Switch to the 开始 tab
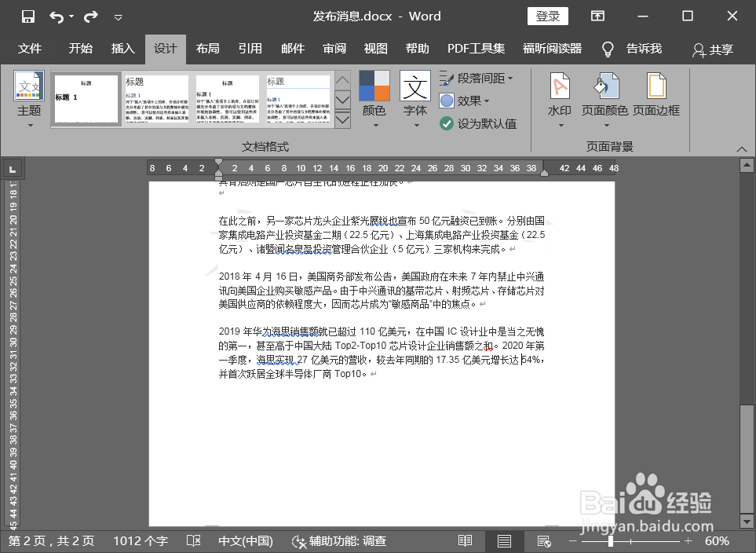 click(81, 49)
